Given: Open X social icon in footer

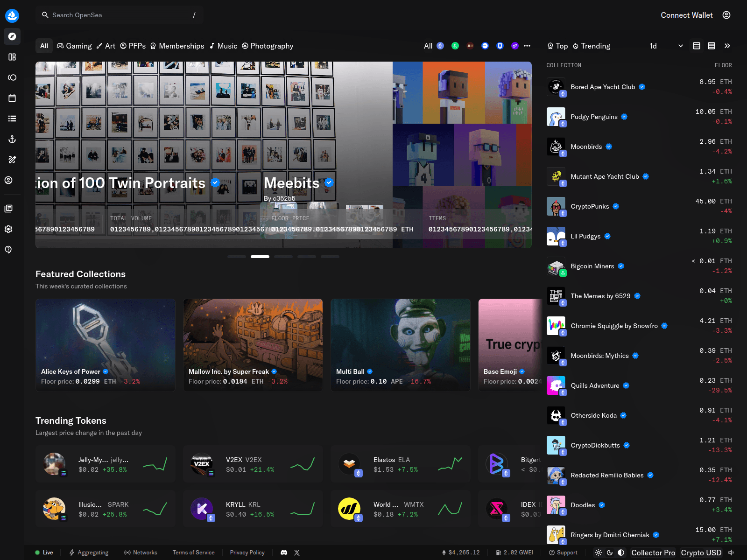Looking at the screenshot, I should coord(297,553).
